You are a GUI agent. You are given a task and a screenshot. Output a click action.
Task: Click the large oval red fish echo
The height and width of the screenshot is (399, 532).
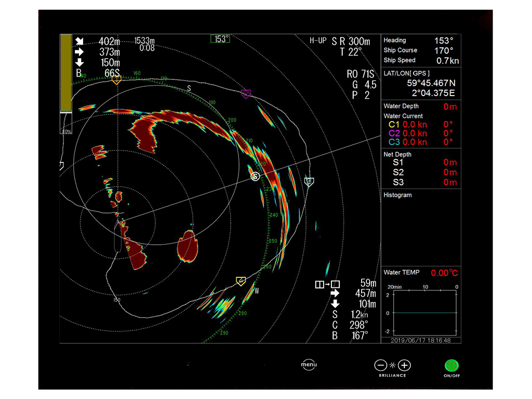coord(188,246)
